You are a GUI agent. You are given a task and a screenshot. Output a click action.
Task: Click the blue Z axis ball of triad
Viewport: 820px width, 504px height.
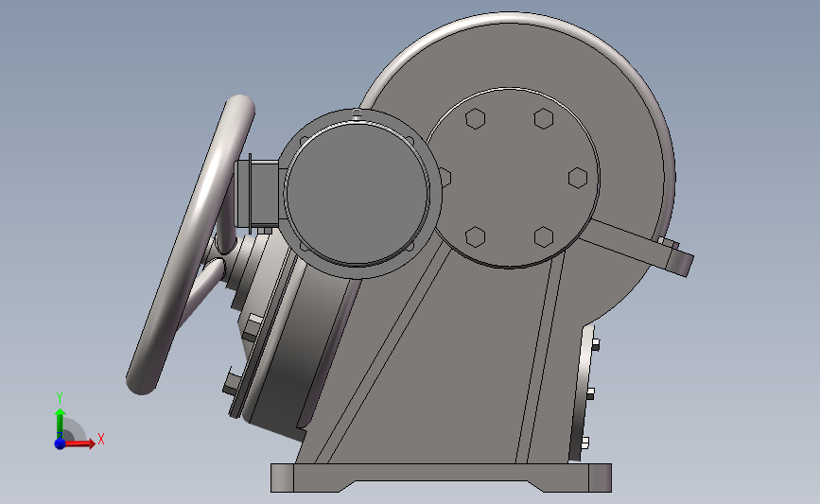pyautogui.click(x=60, y=443)
